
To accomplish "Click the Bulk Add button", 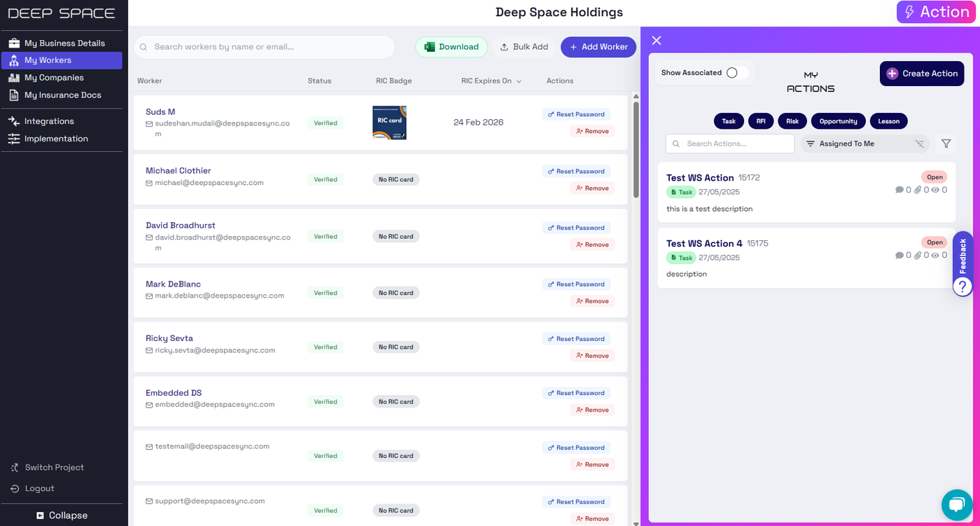I will (524, 47).
